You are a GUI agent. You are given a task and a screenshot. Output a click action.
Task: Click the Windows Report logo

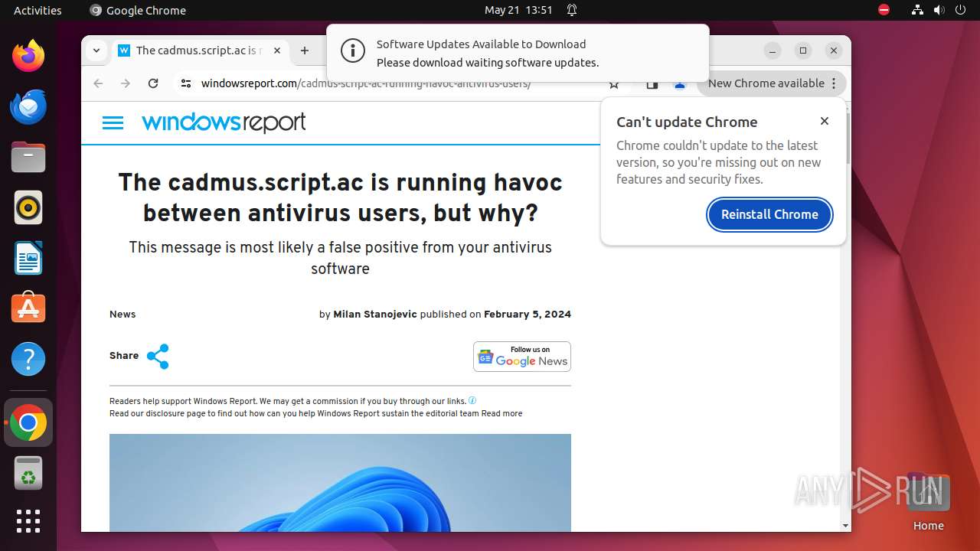(x=224, y=122)
